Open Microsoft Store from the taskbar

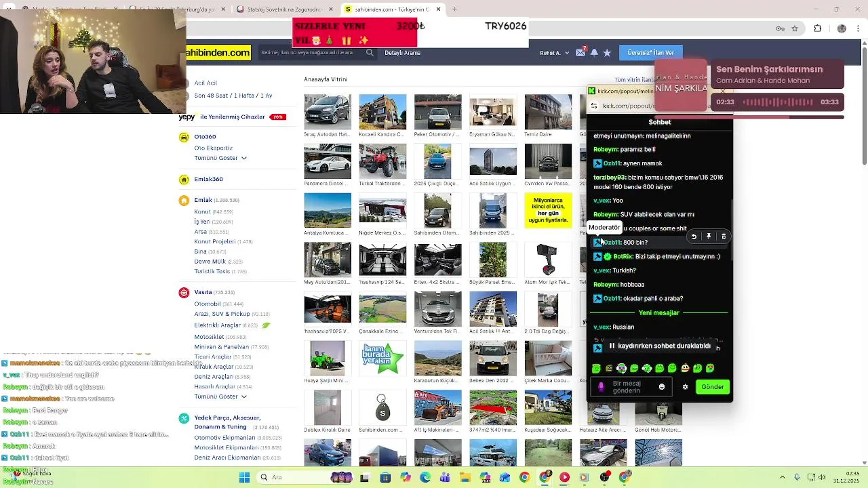pyautogui.click(x=385, y=477)
